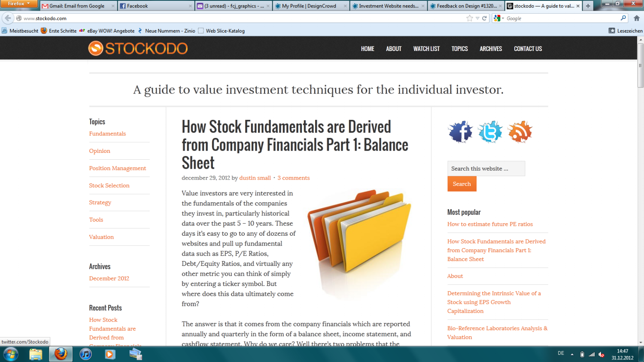Click the Stockodo logo in the header
Image resolution: width=644 pixels, height=362 pixels.
coord(138,48)
